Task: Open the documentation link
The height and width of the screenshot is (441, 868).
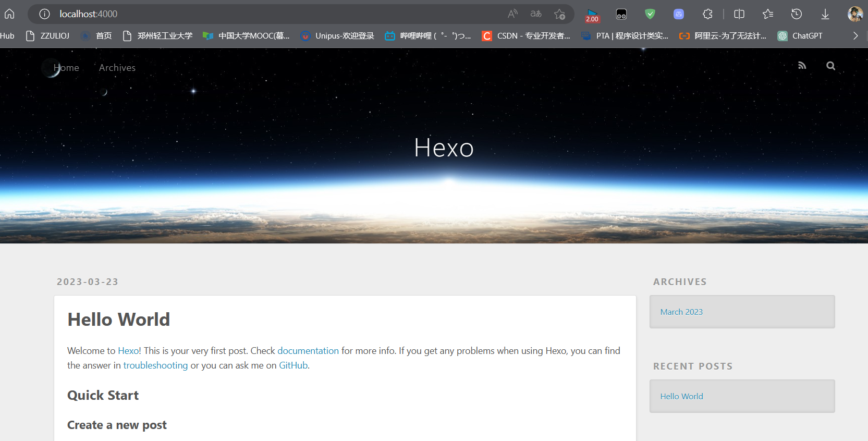Action: coord(308,351)
